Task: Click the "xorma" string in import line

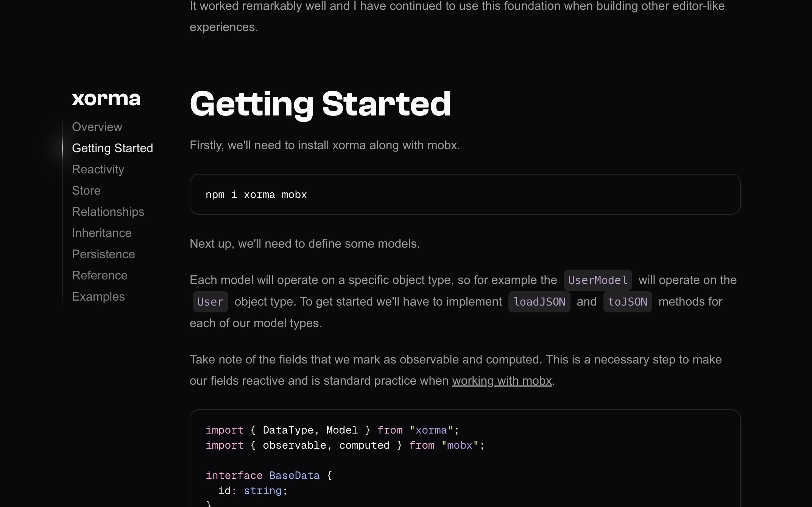Action: [x=431, y=430]
